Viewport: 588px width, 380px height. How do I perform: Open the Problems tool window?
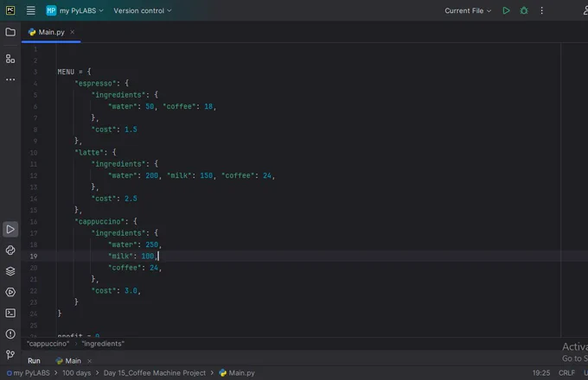(10, 334)
